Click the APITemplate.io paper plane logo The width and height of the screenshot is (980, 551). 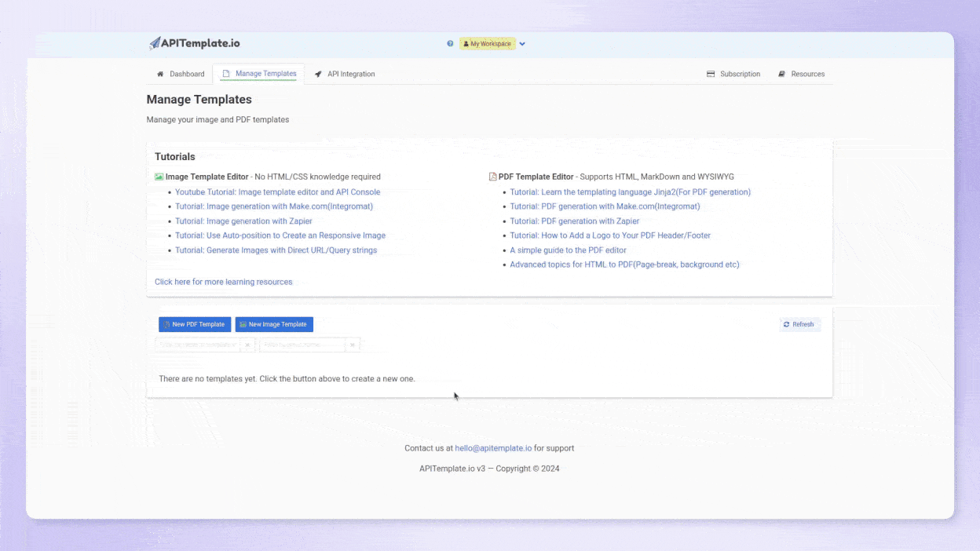[155, 43]
